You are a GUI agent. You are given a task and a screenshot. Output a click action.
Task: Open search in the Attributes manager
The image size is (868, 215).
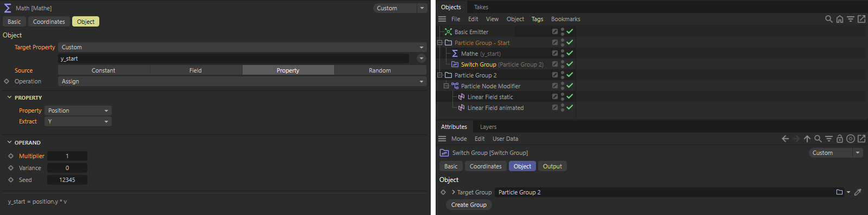pos(818,139)
